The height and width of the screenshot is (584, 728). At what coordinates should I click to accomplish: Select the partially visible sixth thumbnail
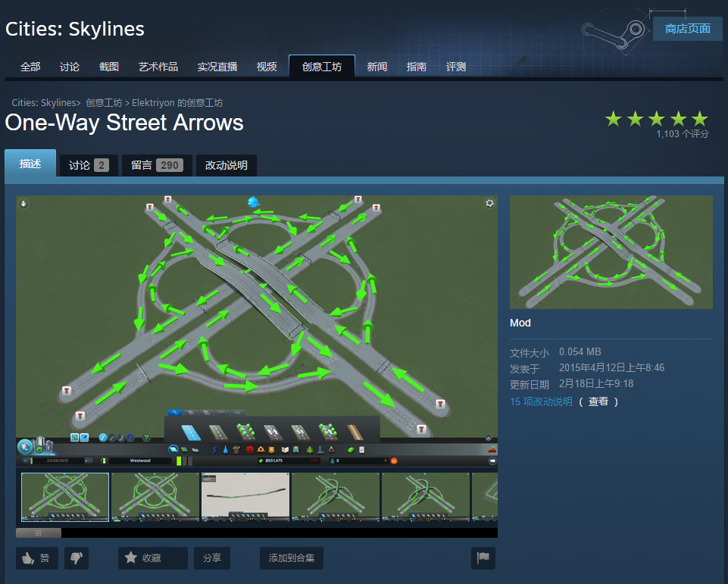[x=485, y=497]
